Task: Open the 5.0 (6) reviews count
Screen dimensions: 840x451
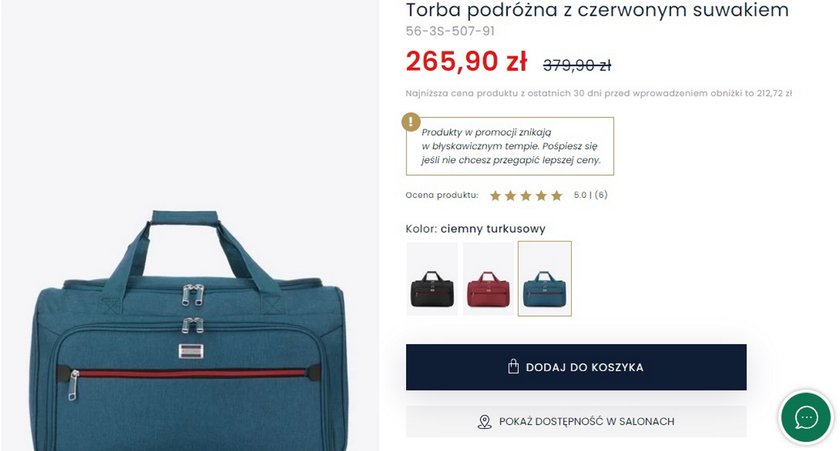Action: click(590, 195)
